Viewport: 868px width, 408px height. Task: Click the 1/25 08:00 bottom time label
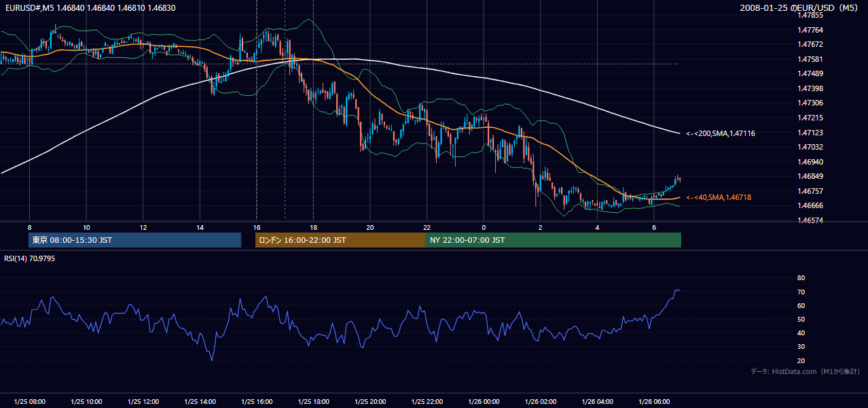click(x=29, y=402)
